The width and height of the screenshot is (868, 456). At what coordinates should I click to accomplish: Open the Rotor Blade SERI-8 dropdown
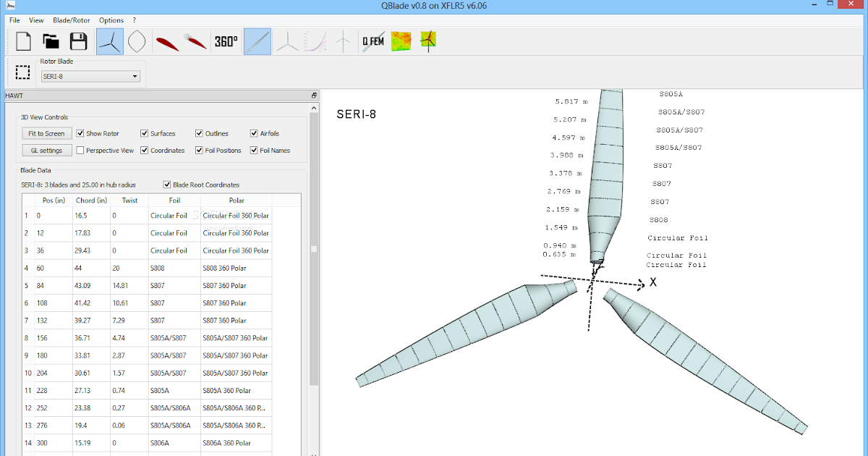(90, 76)
